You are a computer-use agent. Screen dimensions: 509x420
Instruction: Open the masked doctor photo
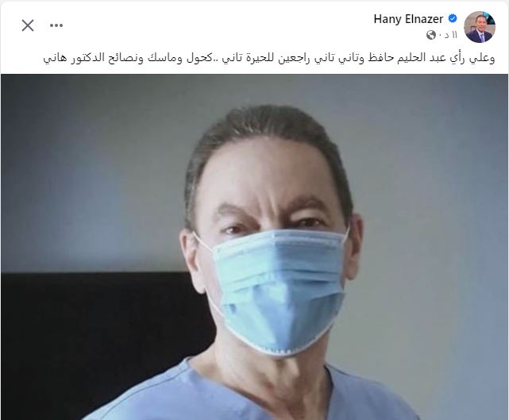coord(254,247)
